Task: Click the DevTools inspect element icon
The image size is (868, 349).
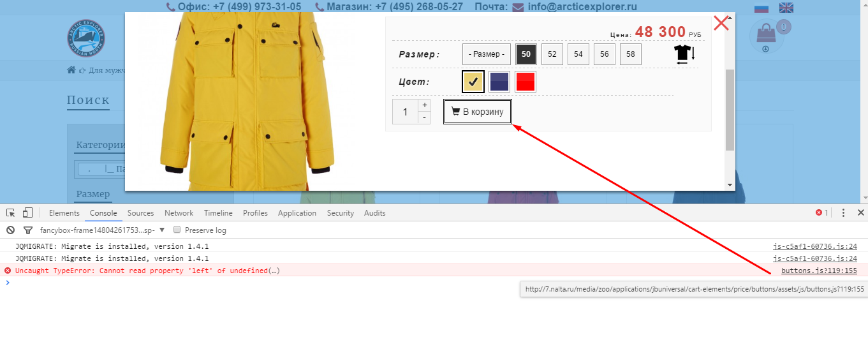Action: pyautogui.click(x=11, y=213)
